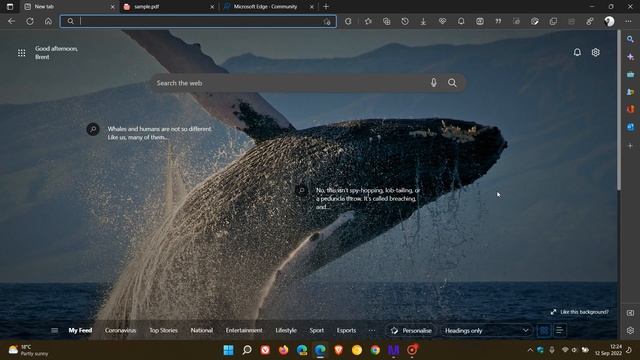Open sidebar Outlook icon
640x360 pixels.
coord(630,127)
